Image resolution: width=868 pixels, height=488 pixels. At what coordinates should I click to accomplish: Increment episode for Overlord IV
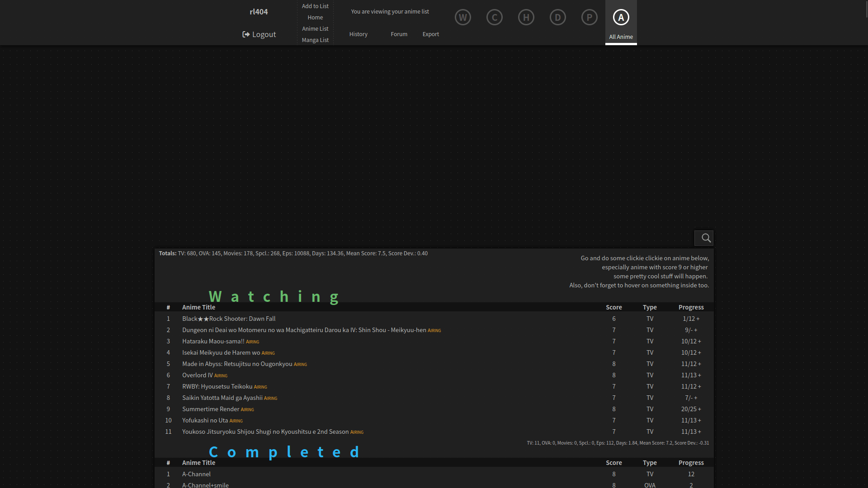click(x=699, y=375)
